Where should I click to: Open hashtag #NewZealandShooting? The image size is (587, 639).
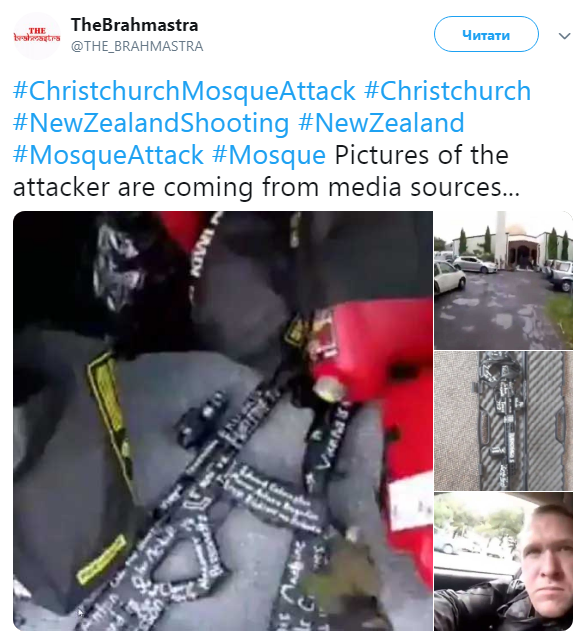(x=151, y=123)
